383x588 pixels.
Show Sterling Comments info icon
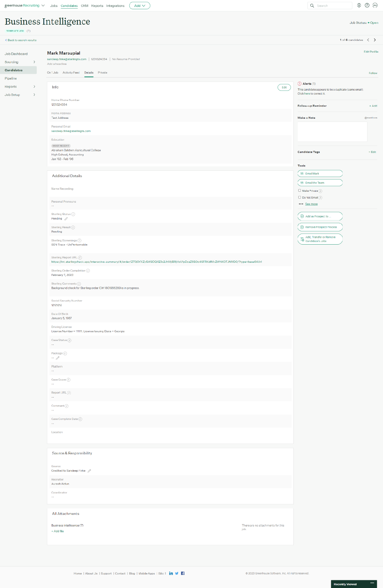(79, 284)
